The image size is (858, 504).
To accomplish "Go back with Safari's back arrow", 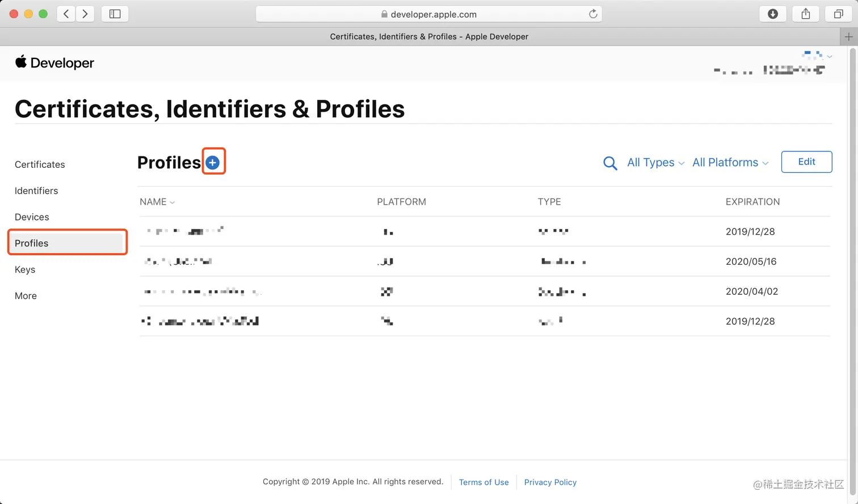I will tap(66, 14).
